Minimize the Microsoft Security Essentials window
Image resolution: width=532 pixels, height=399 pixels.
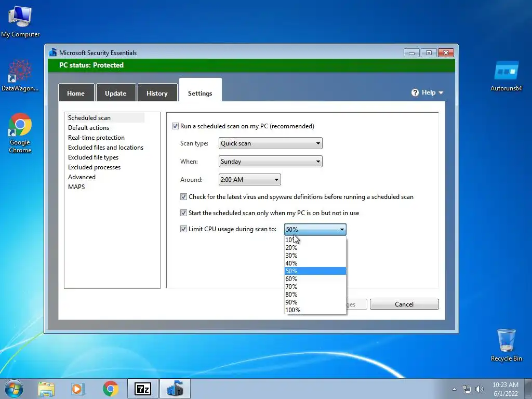point(411,53)
